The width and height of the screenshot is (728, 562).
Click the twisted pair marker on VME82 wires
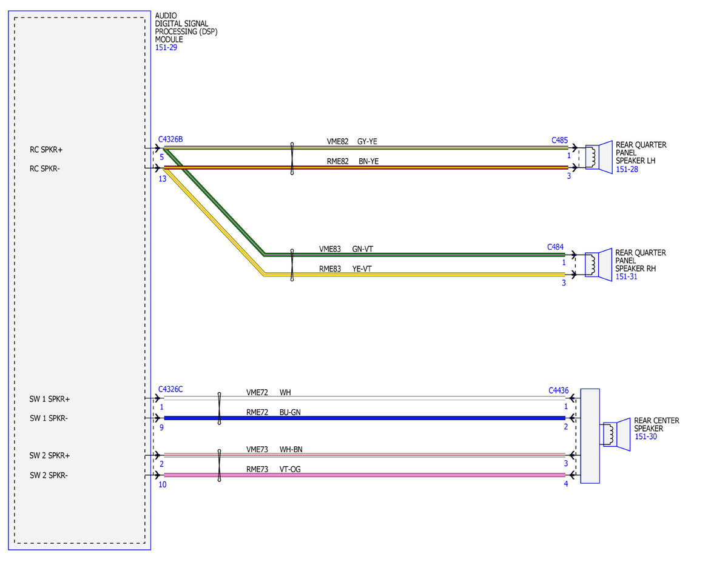pyautogui.click(x=292, y=159)
